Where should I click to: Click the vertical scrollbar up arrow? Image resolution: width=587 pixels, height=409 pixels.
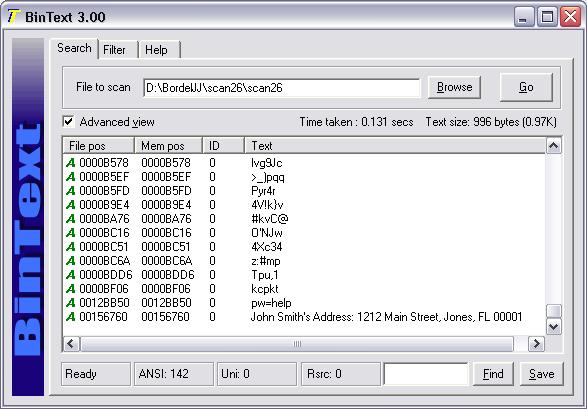554,146
